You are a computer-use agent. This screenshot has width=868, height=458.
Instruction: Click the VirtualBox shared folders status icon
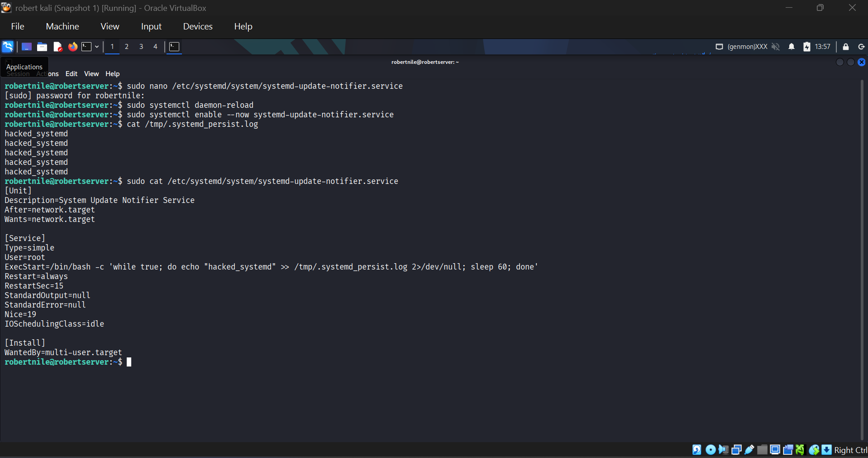763,449
